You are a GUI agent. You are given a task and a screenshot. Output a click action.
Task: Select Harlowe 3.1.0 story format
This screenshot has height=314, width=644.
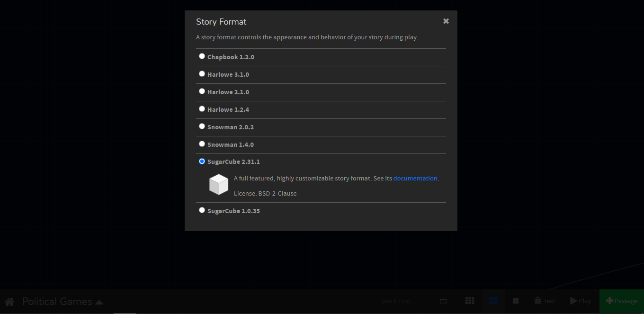coord(202,74)
